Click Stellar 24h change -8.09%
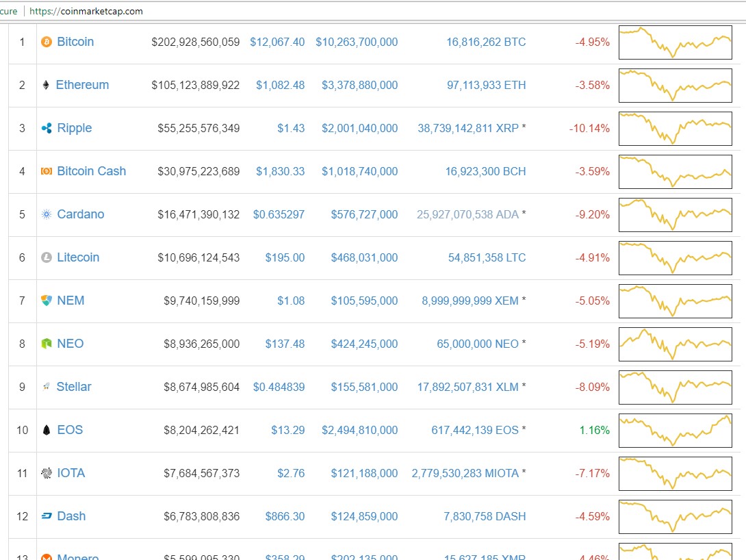The image size is (746, 560). click(x=592, y=387)
